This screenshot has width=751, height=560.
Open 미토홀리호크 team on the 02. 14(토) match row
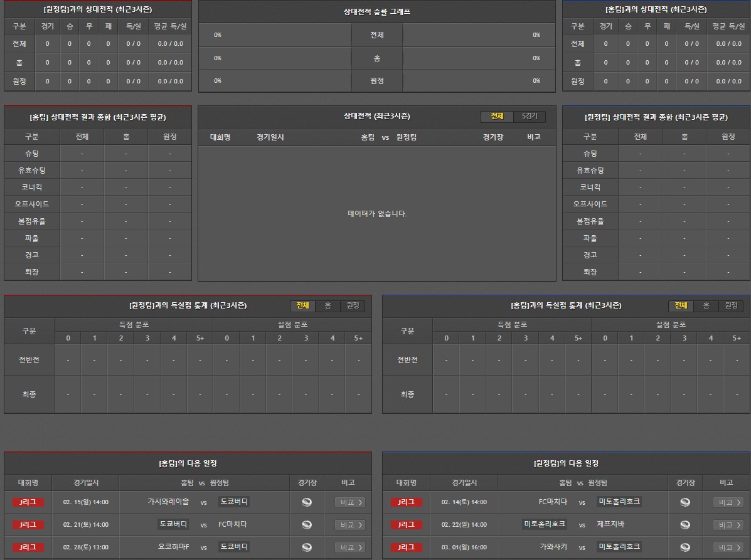click(x=619, y=502)
